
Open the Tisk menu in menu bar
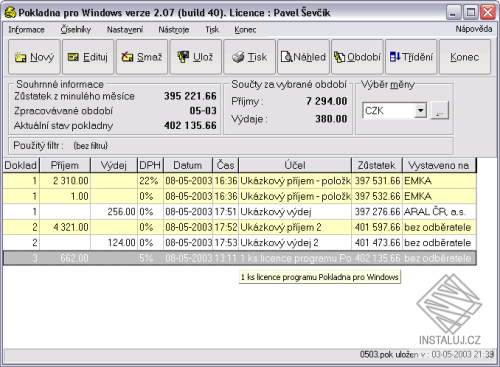(212, 30)
